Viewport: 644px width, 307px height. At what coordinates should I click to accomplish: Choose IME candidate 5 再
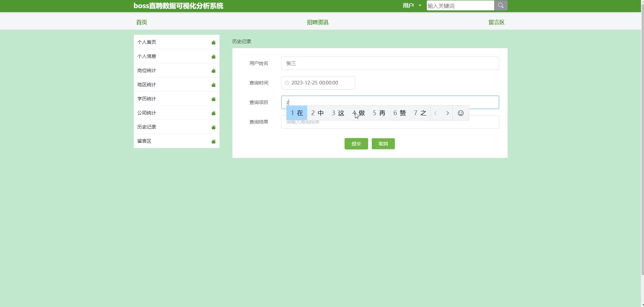(x=379, y=113)
